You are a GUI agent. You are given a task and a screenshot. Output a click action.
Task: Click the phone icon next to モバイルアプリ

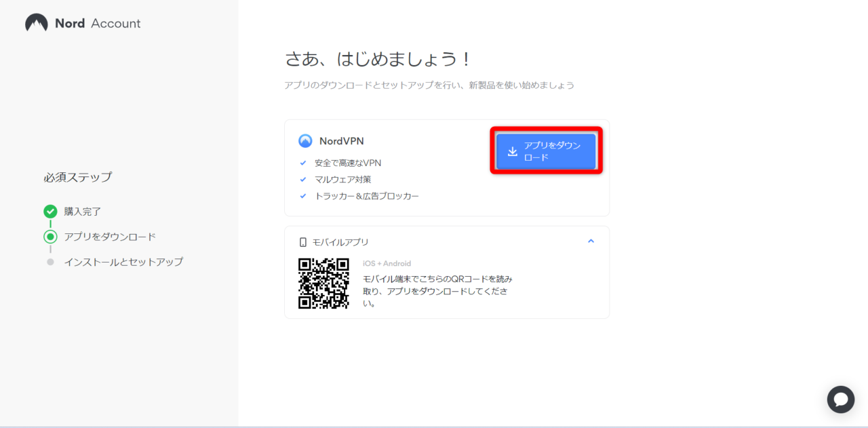(303, 242)
